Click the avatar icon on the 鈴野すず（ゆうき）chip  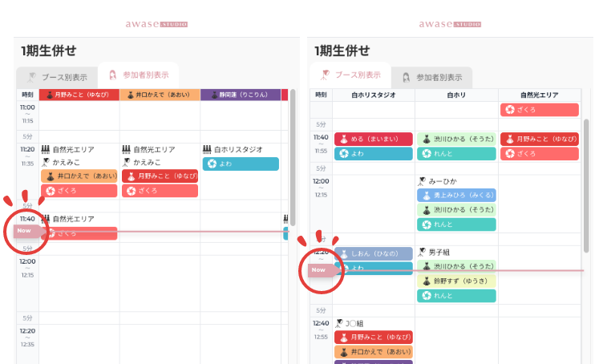426,281
